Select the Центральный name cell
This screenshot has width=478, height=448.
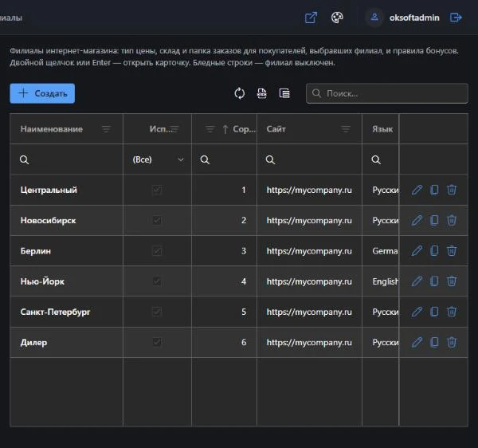pyautogui.click(x=66, y=190)
